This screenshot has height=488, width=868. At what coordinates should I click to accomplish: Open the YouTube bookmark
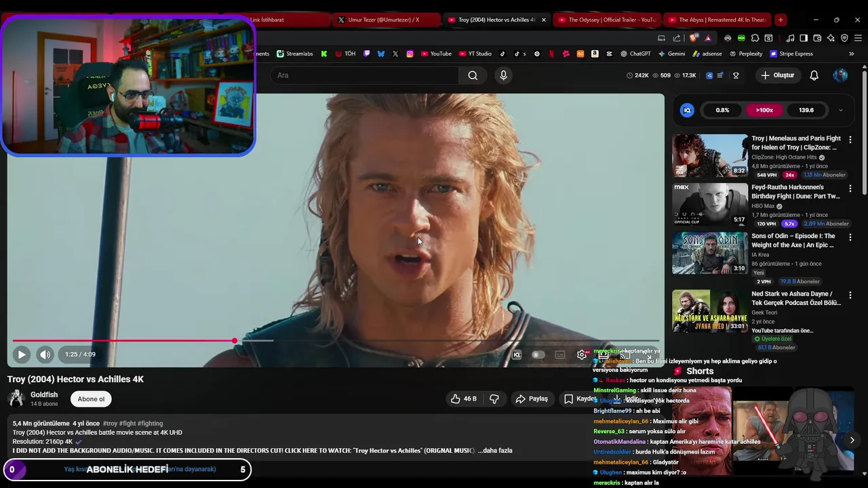tap(436, 54)
